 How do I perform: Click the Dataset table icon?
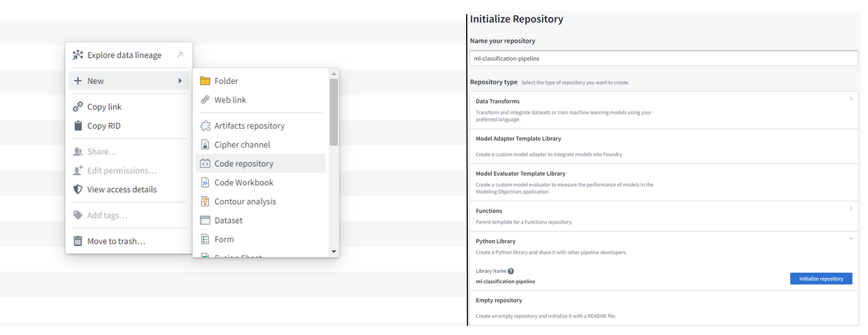point(205,220)
